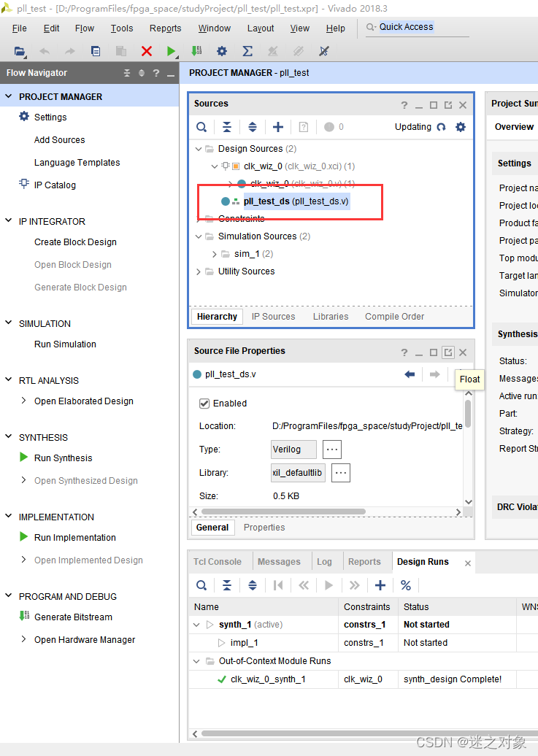Search in Design Runs panel

click(201, 585)
